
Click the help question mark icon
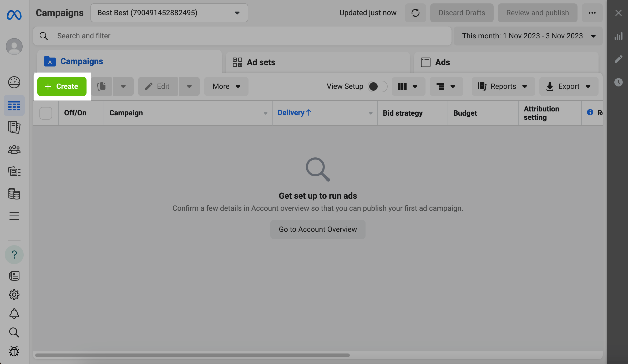click(14, 255)
